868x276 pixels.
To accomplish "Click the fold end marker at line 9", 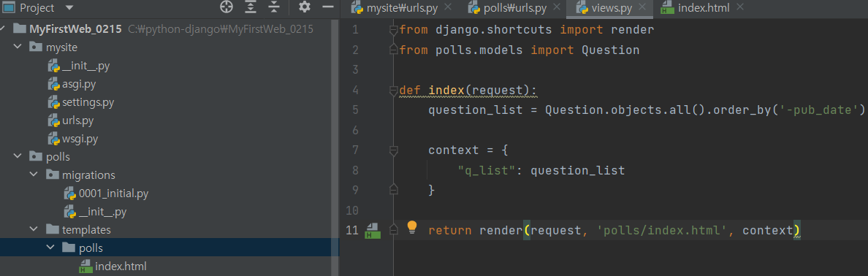I will click(x=394, y=190).
